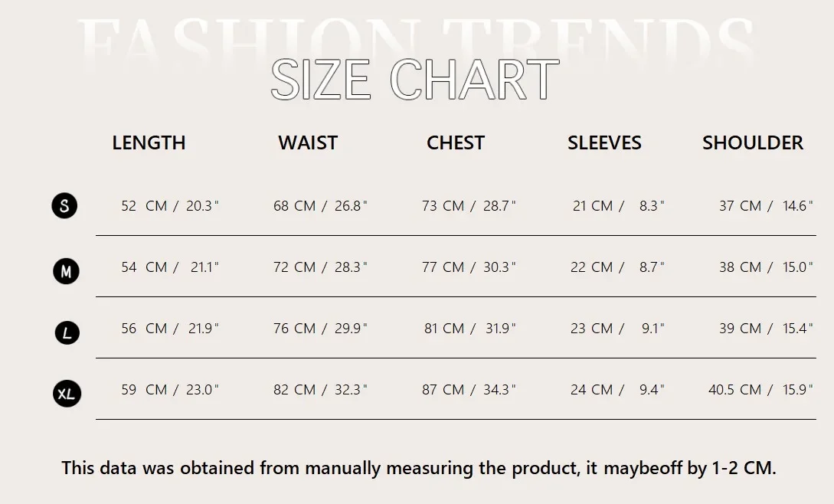The width and height of the screenshot is (834, 504).
Task: Click the manual measuring disclaimer text
Action: coord(419,468)
